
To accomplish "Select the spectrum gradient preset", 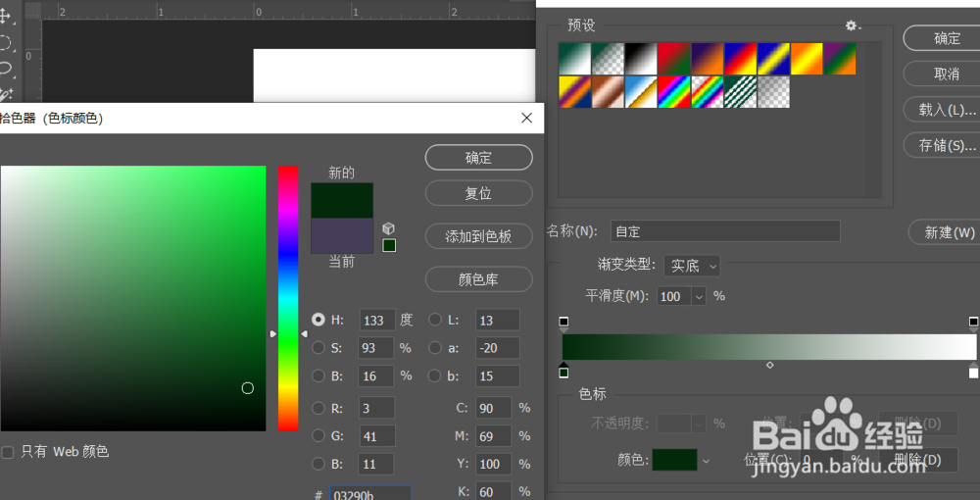I will [674, 92].
